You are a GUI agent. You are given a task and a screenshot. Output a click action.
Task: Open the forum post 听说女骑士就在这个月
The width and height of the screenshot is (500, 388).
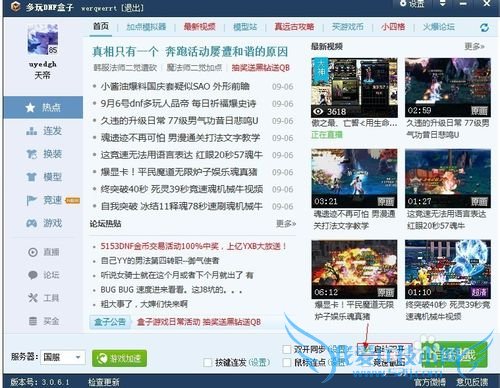coord(177,275)
